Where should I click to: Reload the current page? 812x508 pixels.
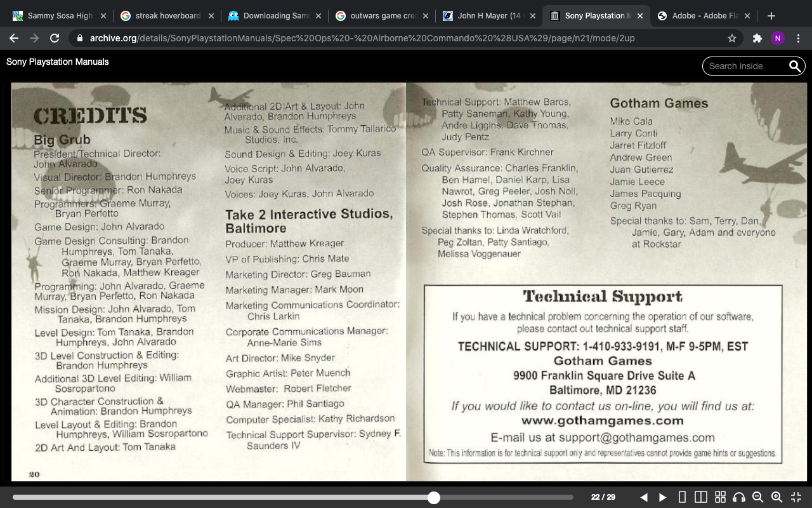click(55, 38)
